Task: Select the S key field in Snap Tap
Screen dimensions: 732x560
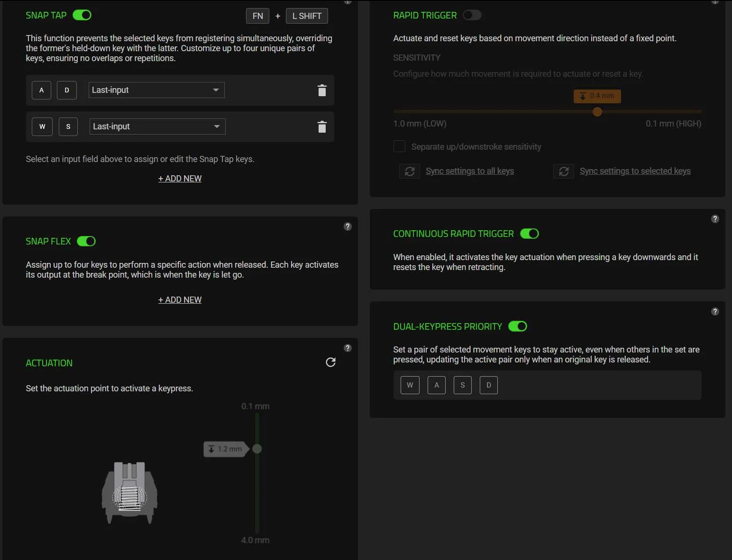Action: pos(68,126)
